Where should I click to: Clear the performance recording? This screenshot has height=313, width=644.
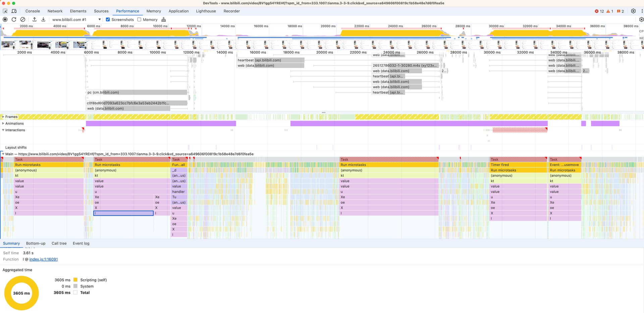23,19
